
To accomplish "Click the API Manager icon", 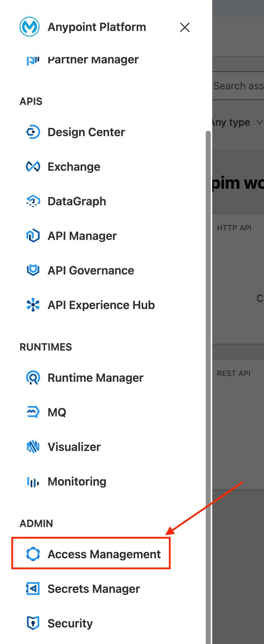I will click(x=33, y=236).
